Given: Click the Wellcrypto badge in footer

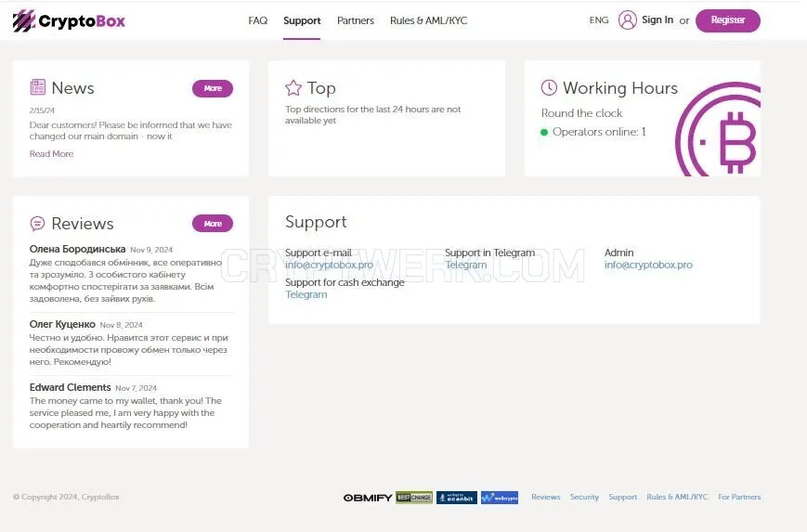Looking at the screenshot, I should pyautogui.click(x=500, y=498).
